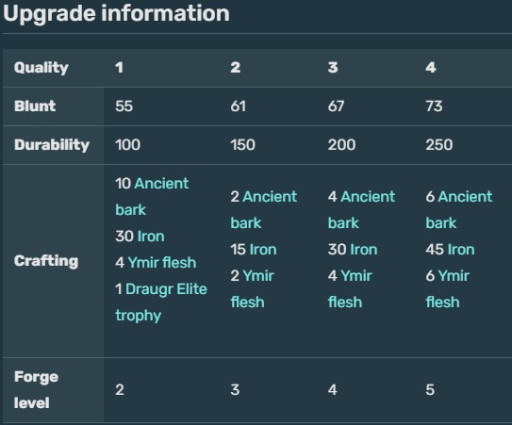Select the Upgrade information heading
Image resolution: width=512 pixels, height=425 pixels.
pos(116,14)
